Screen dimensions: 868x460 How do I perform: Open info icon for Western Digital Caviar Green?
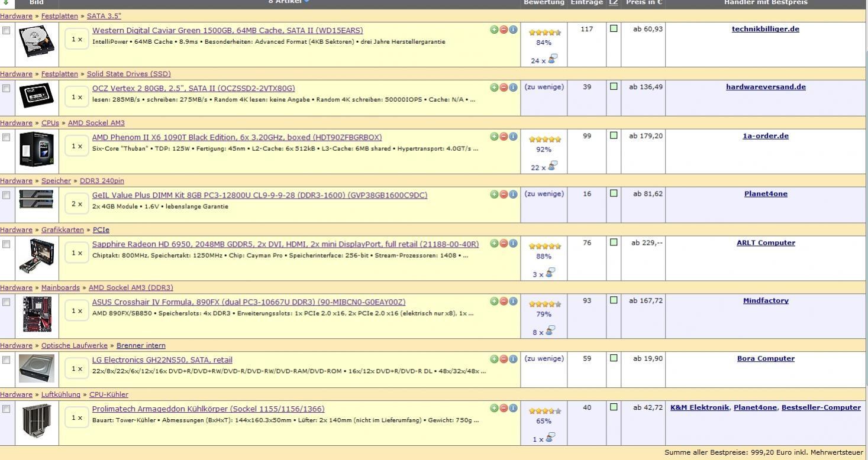point(513,30)
